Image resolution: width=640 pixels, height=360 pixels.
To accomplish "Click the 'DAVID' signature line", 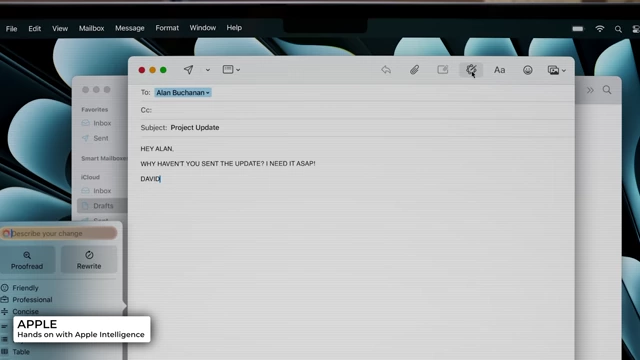I will 151,179.
